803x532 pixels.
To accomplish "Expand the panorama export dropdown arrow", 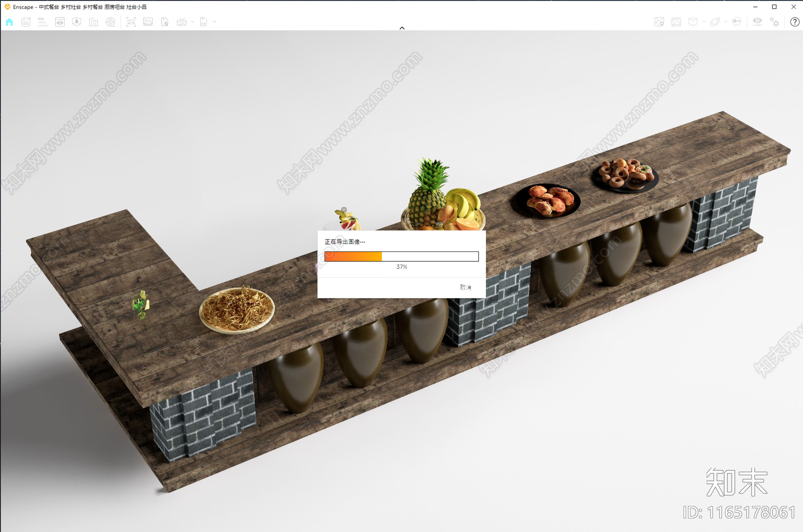I will point(193,22).
